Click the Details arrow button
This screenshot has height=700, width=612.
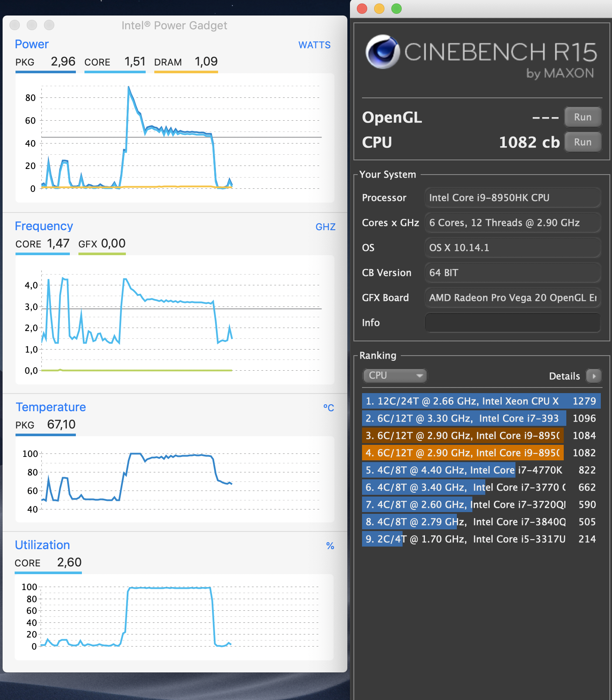point(594,376)
